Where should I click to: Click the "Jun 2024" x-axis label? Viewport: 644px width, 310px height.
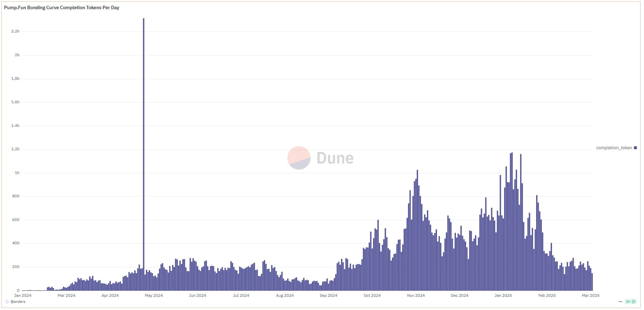197,295
